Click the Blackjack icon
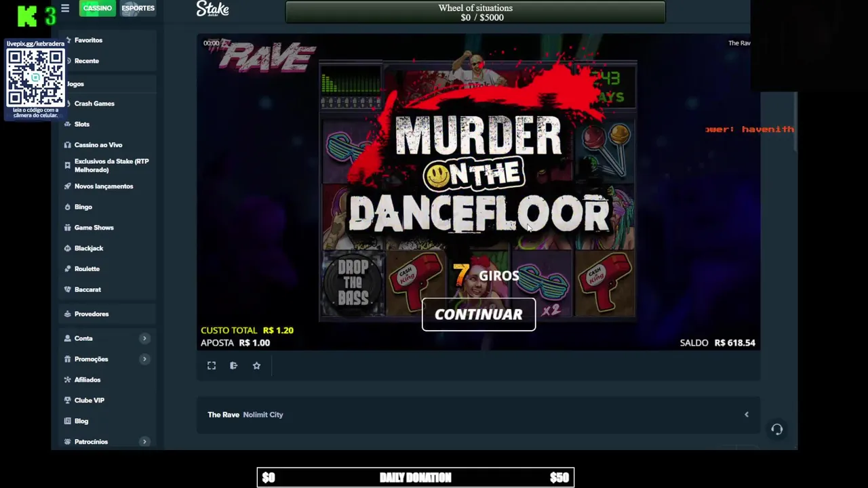868x488 pixels. [68, 248]
